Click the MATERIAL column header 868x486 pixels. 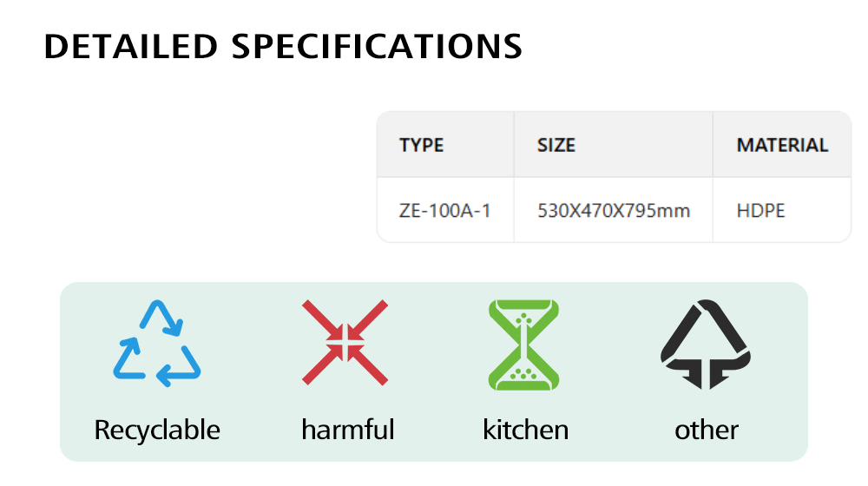pos(782,145)
